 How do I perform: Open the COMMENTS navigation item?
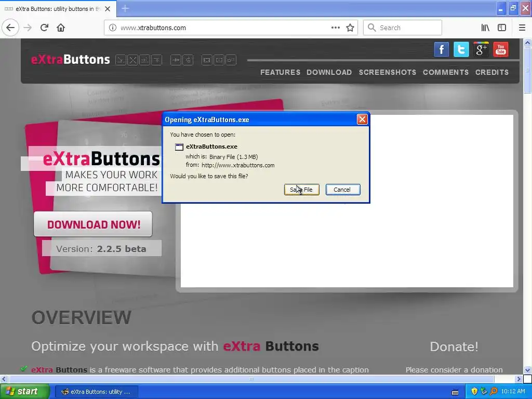pos(446,72)
